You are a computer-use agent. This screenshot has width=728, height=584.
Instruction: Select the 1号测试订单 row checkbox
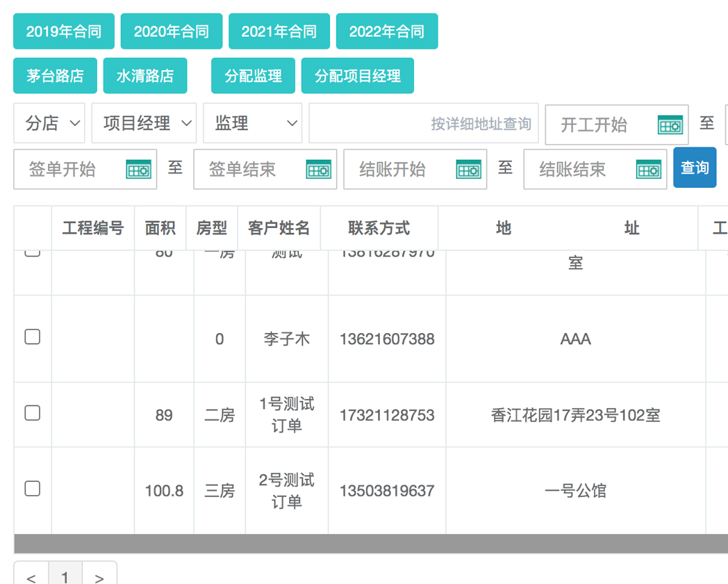33,413
